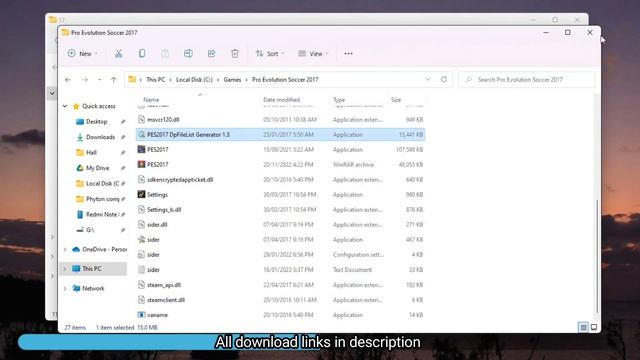Select the G:\ drive in sidebar
This screenshot has width=640, height=360.
(90, 230)
